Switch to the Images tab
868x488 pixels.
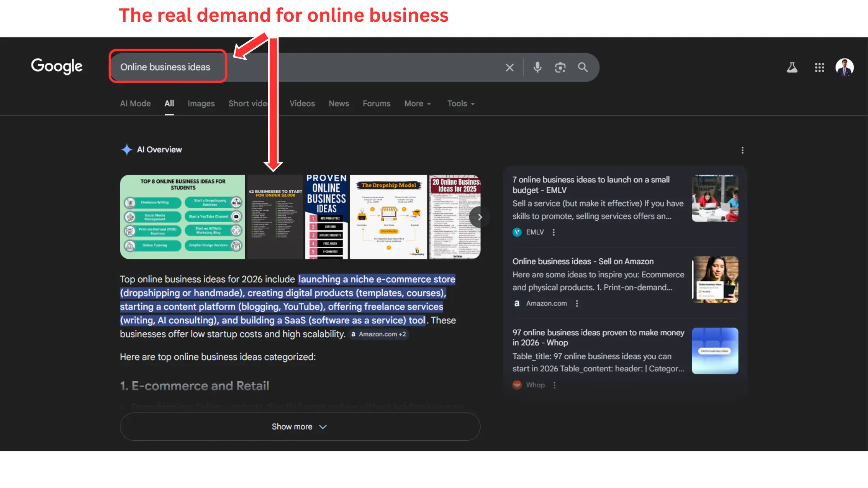pyautogui.click(x=201, y=103)
